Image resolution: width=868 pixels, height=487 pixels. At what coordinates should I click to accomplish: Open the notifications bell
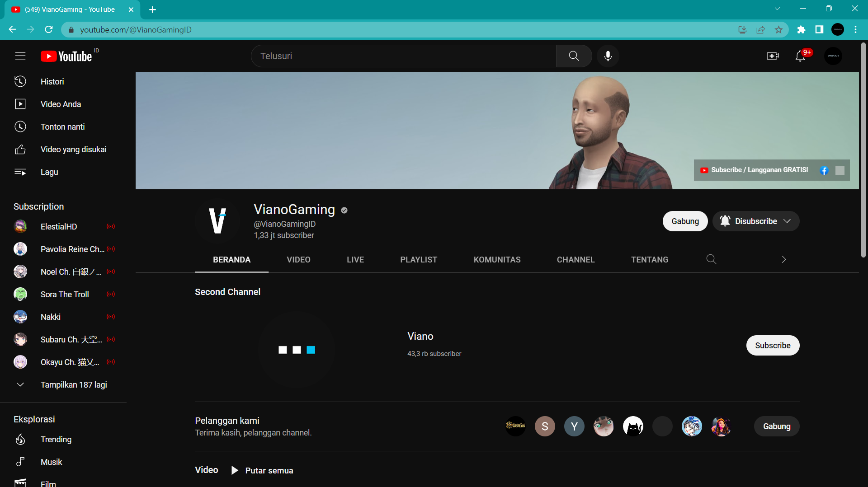point(800,56)
